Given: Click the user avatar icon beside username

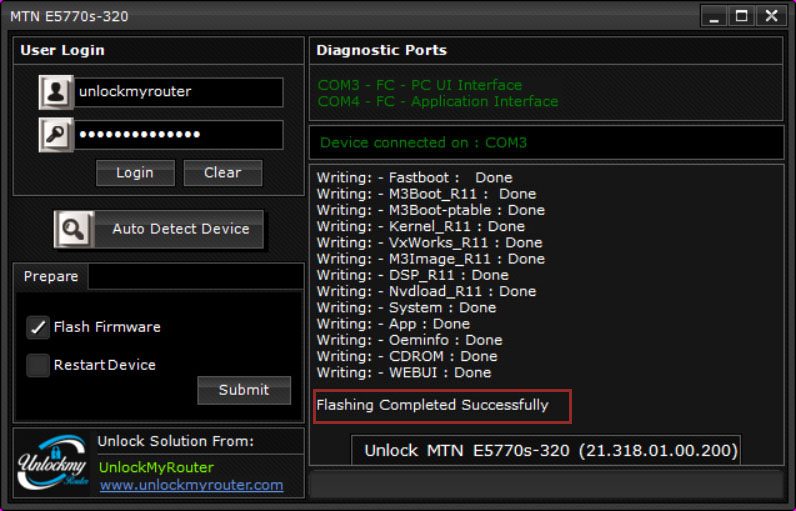Looking at the screenshot, I should tap(56, 92).
